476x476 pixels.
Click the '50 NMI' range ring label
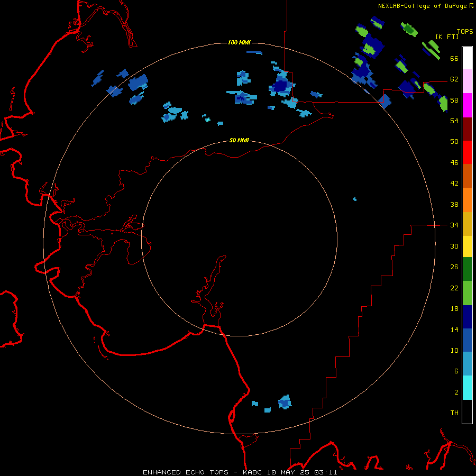coord(239,140)
